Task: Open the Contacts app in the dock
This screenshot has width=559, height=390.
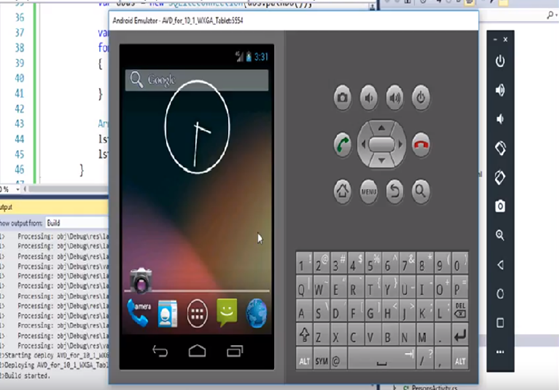Action: click(167, 314)
